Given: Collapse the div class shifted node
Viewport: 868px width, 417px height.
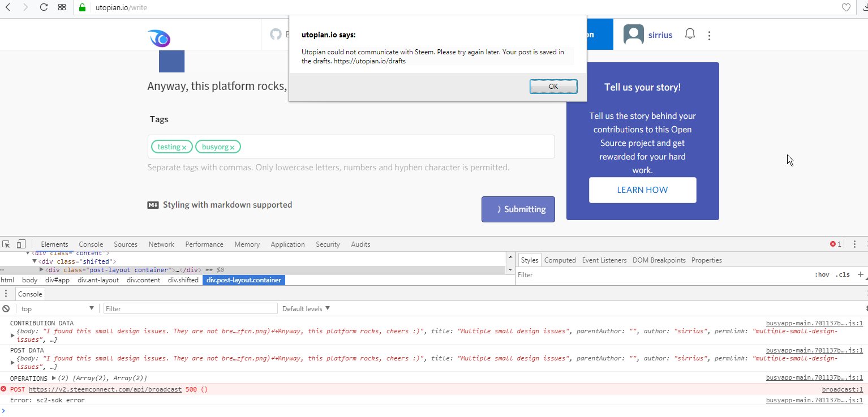Looking at the screenshot, I should (35, 261).
